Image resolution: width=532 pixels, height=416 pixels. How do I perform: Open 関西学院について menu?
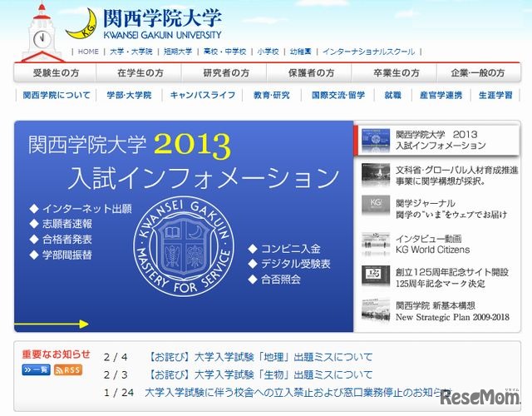click(x=57, y=95)
